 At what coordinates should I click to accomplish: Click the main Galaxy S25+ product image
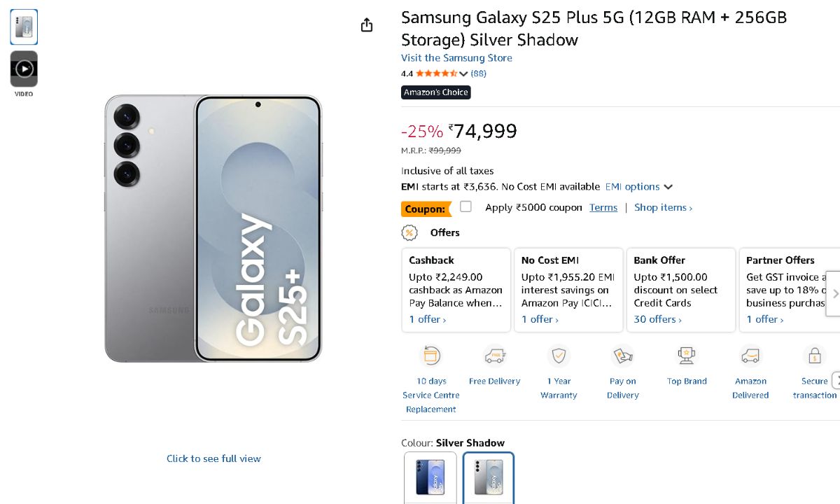pos(213,229)
